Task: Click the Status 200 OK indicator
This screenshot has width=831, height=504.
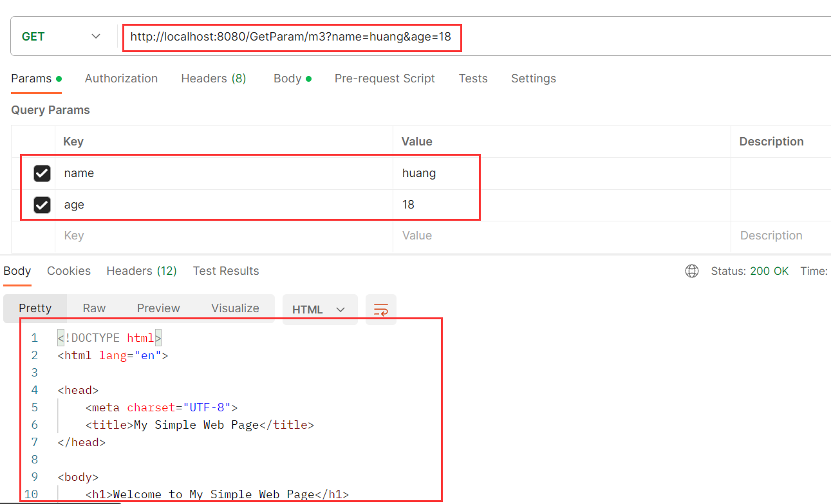Action: click(x=749, y=271)
